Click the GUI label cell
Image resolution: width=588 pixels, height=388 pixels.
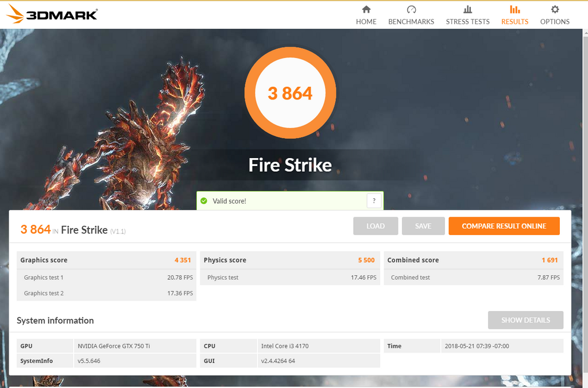(229, 361)
